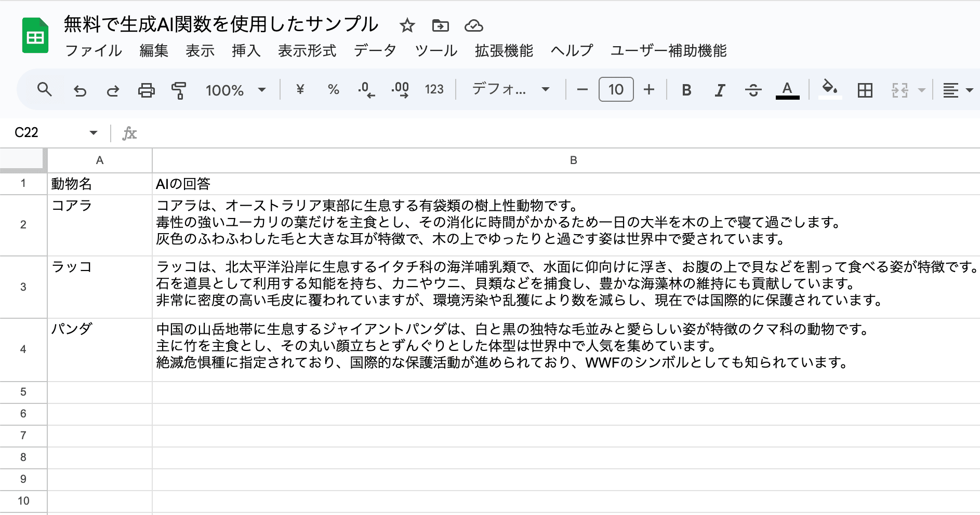980x515 pixels.
Task: Toggle italic formatting
Action: 720,89
